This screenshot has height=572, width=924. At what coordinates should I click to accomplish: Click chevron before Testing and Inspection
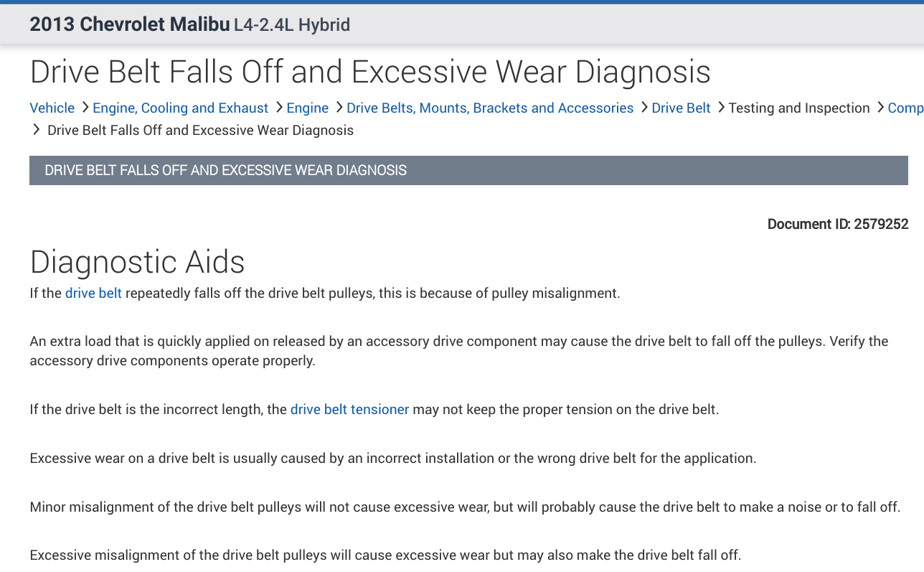720,108
